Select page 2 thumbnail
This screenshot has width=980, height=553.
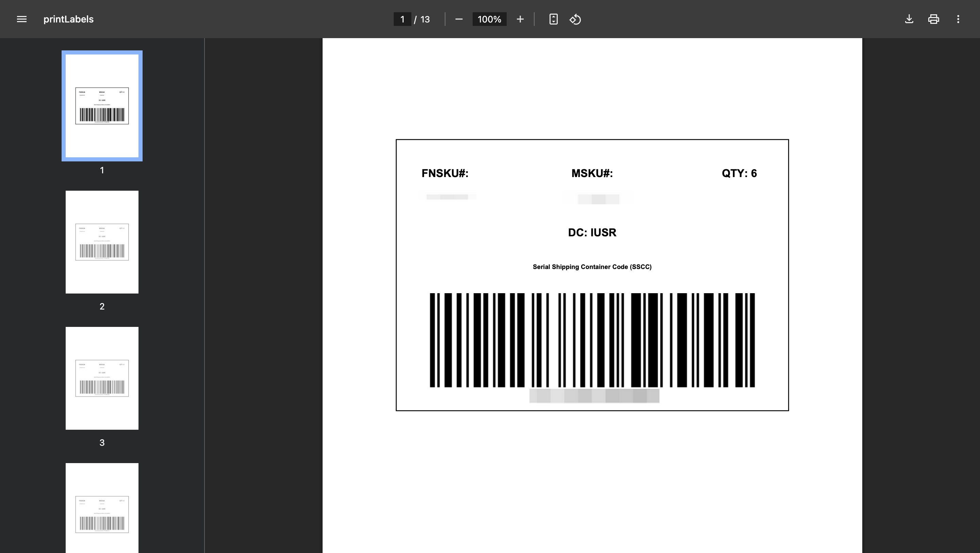(102, 242)
